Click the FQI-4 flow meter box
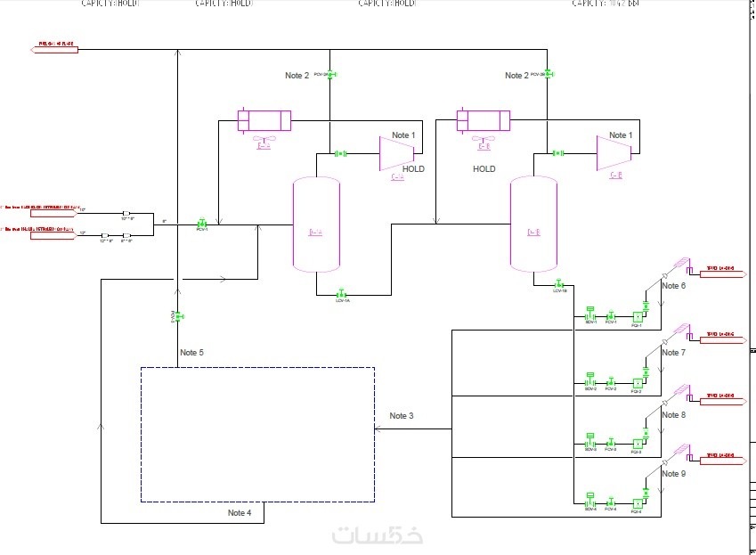This screenshot has width=756, height=555. pos(638,504)
